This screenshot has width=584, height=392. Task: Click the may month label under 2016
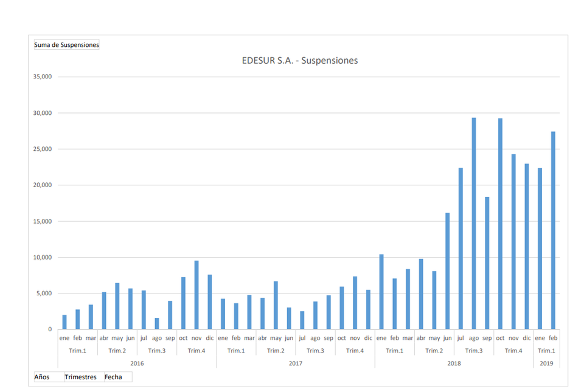coord(117,338)
